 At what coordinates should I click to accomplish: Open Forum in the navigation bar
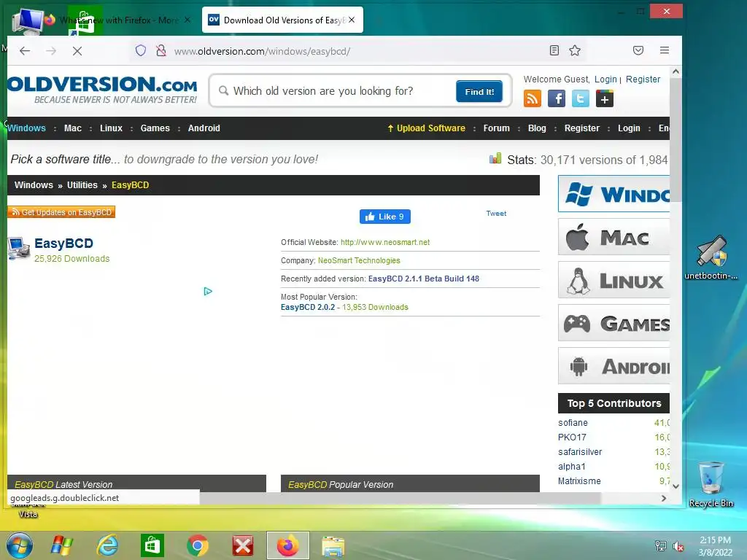pyautogui.click(x=496, y=128)
